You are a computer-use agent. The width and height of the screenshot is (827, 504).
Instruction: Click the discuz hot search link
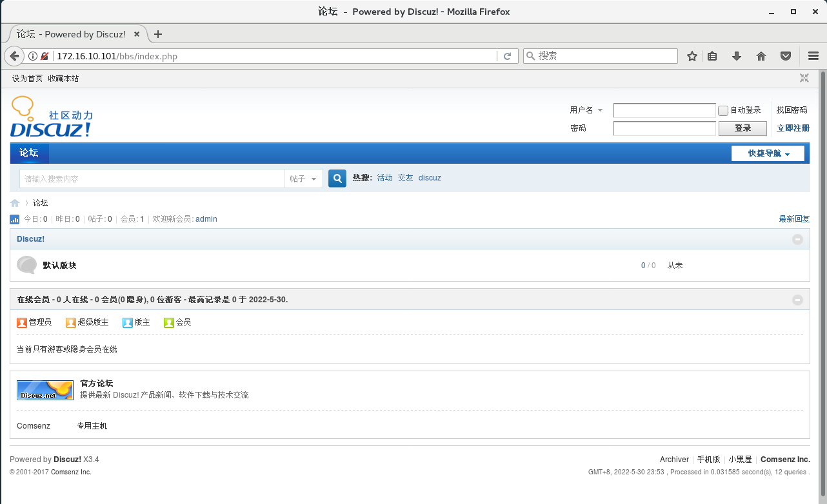[430, 178]
